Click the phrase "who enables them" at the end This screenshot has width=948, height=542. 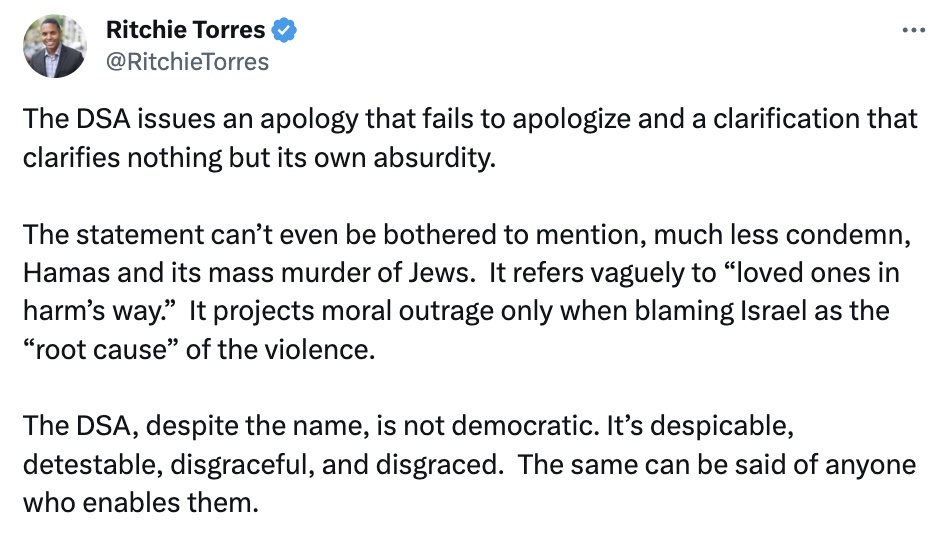coord(141,503)
